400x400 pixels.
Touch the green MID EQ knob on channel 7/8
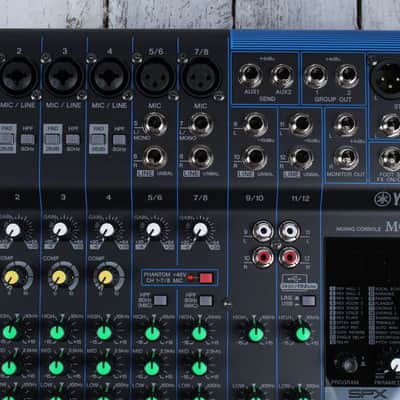pos(199,369)
